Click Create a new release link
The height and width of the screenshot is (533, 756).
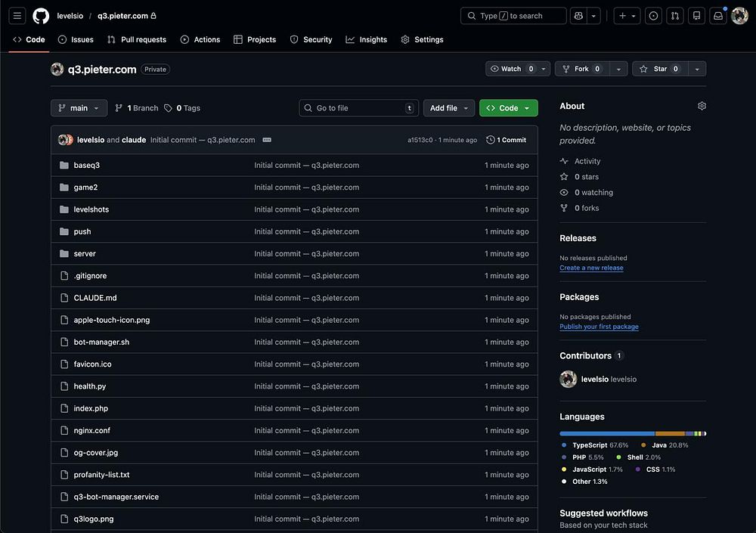pyautogui.click(x=591, y=268)
